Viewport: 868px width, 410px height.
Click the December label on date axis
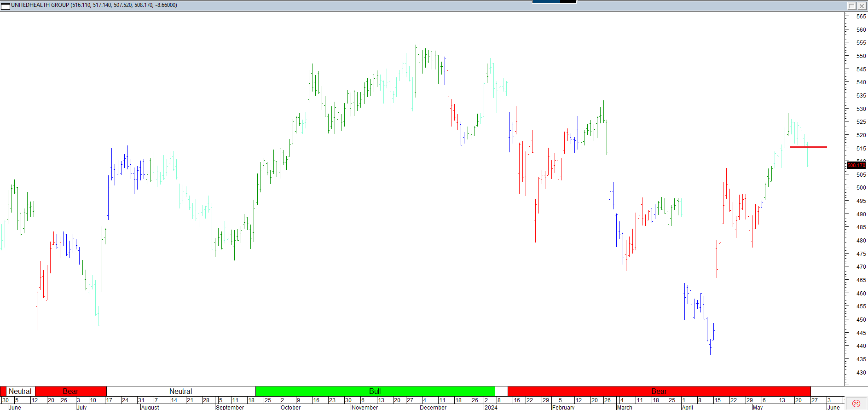[x=433, y=407]
